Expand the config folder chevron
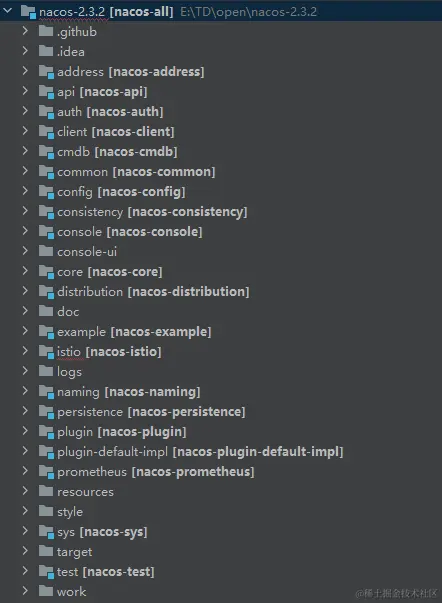The height and width of the screenshot is (603, 442). [x=25, y=191]
